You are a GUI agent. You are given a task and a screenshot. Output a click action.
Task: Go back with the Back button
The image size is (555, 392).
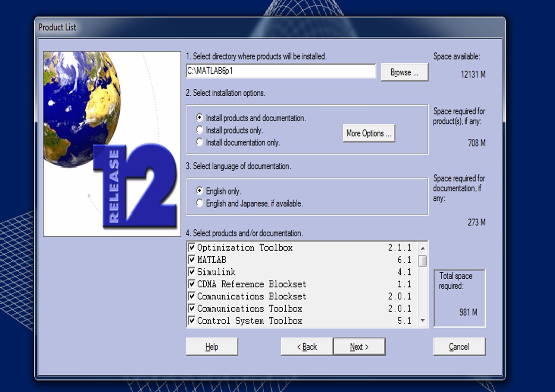pos(307,347)
